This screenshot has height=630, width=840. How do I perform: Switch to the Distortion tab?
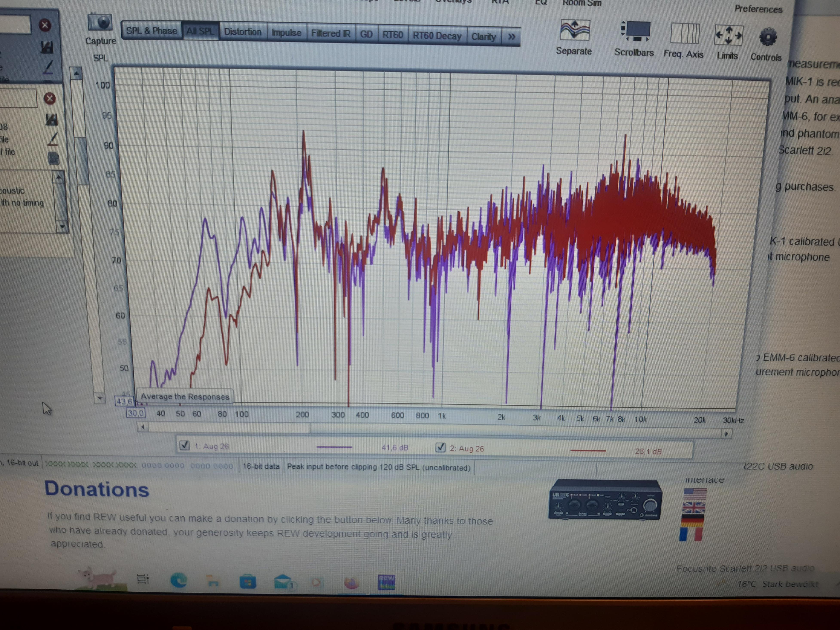(x=243, y=32)
